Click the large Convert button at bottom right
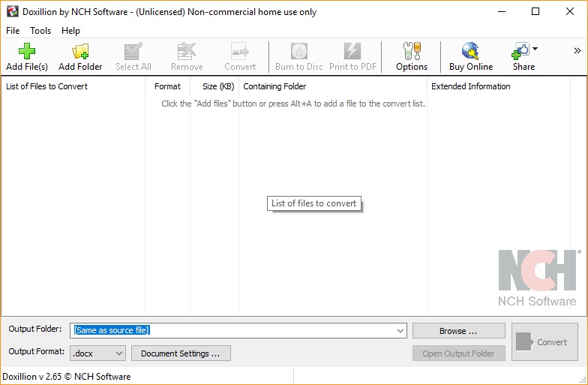Screen dimensions: 588x385 [x=544, y=342]
